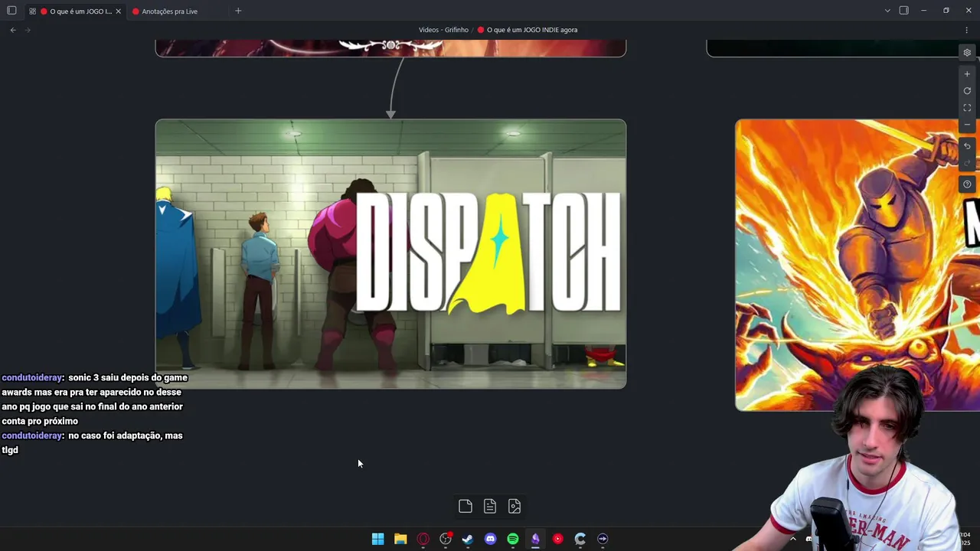This screenshot has width=980, height=551.
Task: Open Discord from taskbar
Action: point(490,539)
